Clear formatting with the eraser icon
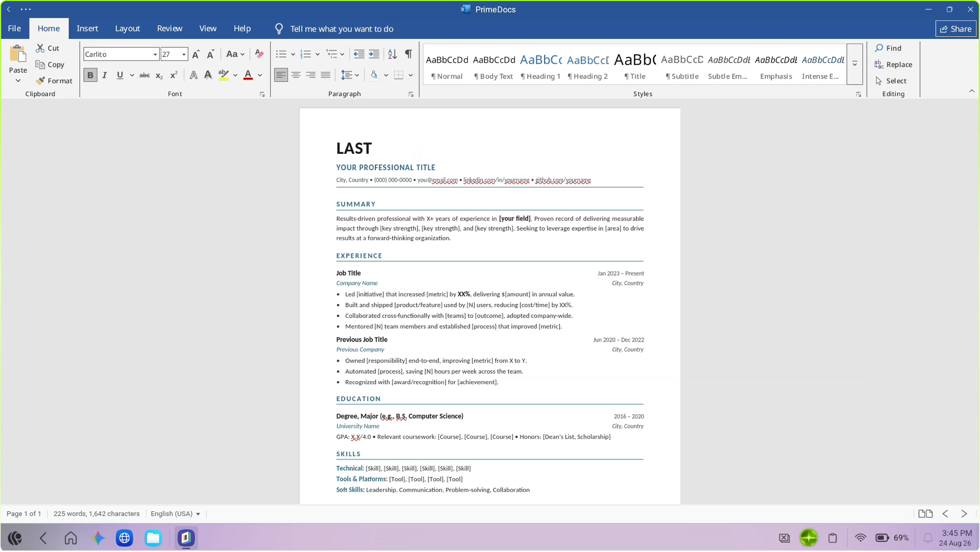The height and width of the screenshot is (552, 980). point(259,54)
